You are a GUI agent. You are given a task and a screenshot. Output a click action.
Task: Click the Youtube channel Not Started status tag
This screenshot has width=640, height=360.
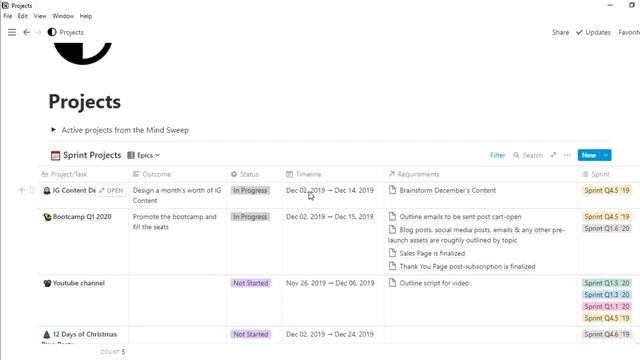tap(251, 283)
